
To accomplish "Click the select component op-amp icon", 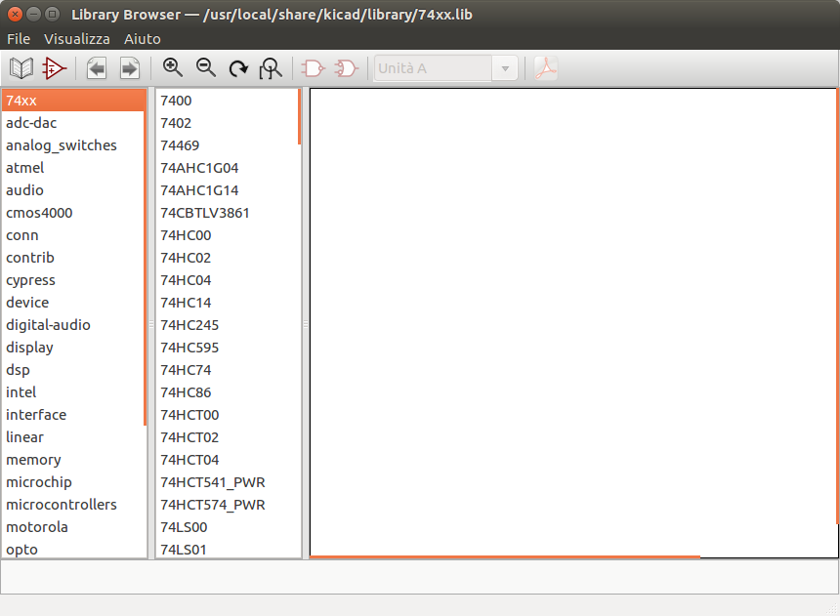I will tap(54, 68).
